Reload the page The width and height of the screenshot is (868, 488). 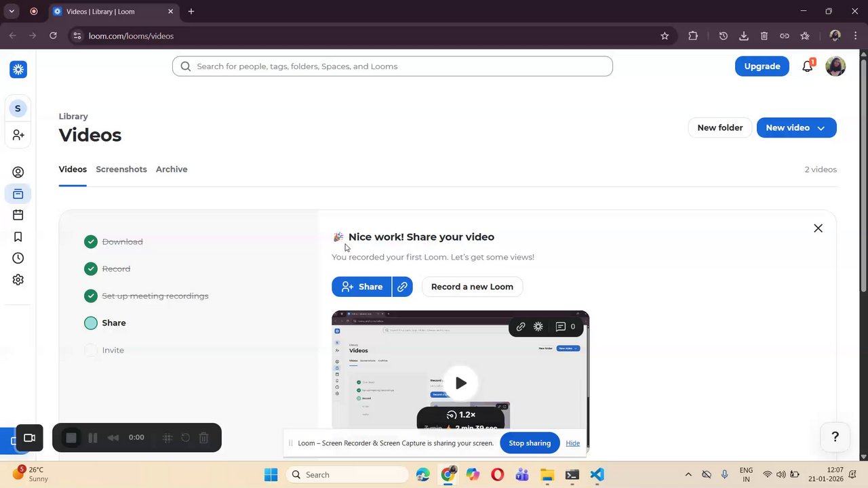point(53,36)
